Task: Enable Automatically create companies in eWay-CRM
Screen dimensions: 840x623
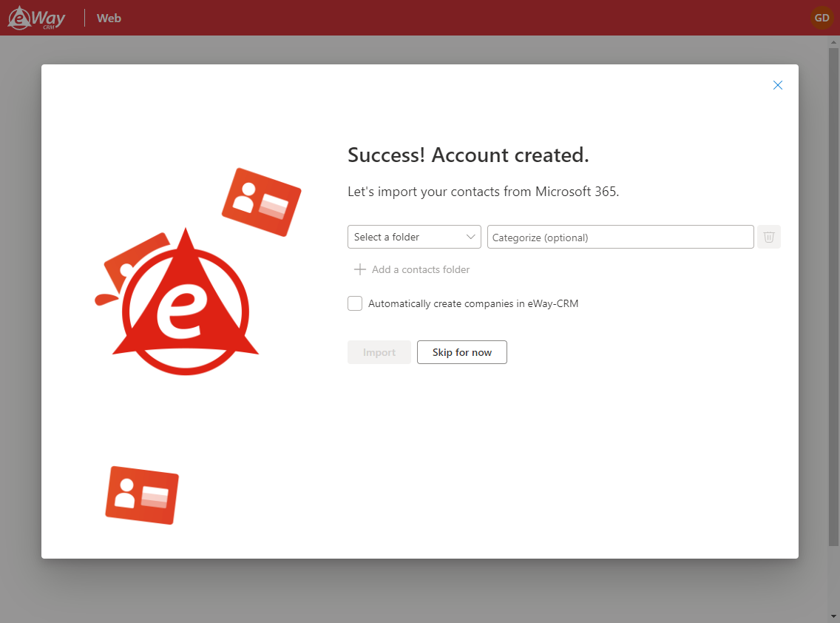Action: click(355, 303)
